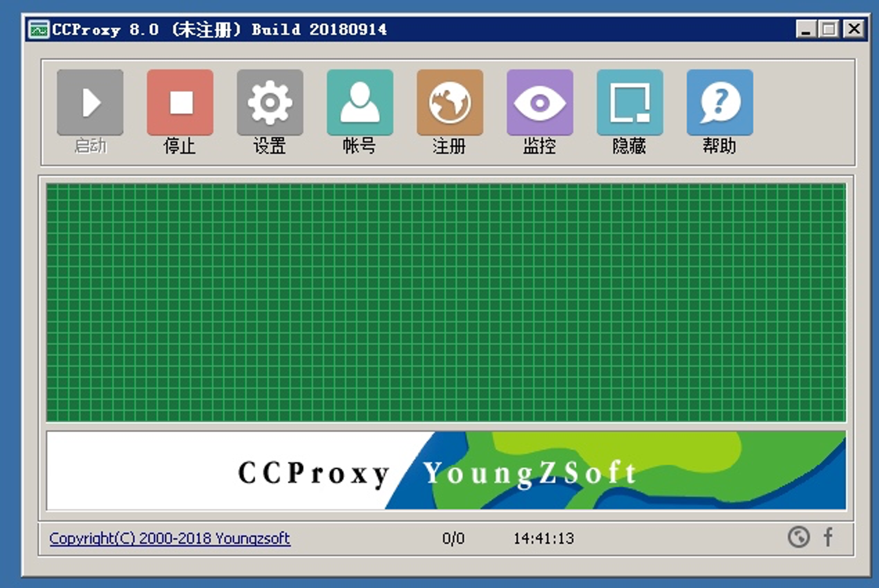
Task: Click the 14:41:13 clock in the status bar
Action: 544,538
